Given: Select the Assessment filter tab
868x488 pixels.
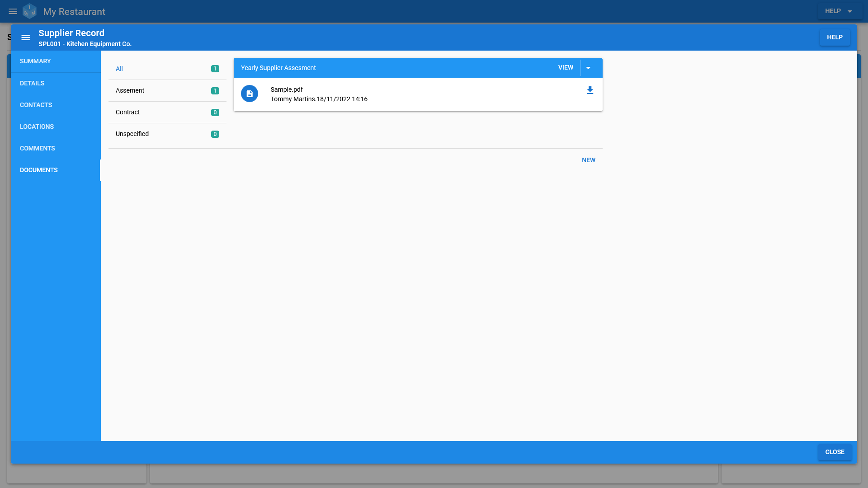Looking at the screenshot, I should pyautogui.click(x=166, y=90).
